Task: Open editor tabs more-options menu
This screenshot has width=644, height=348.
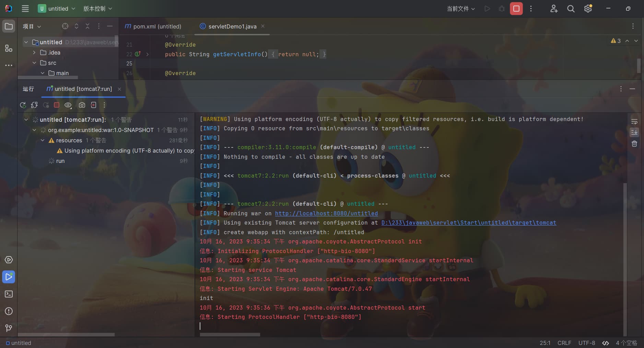Action: coord(633,26)
